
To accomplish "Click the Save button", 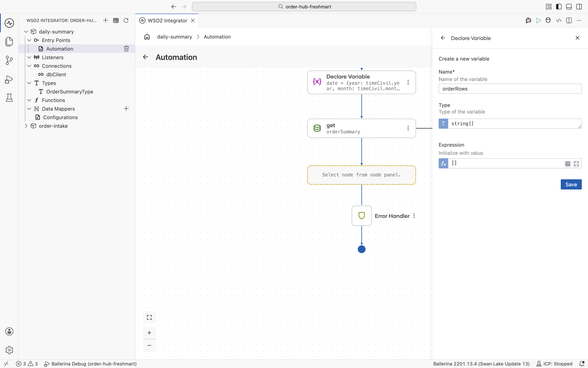I will 571,185.
